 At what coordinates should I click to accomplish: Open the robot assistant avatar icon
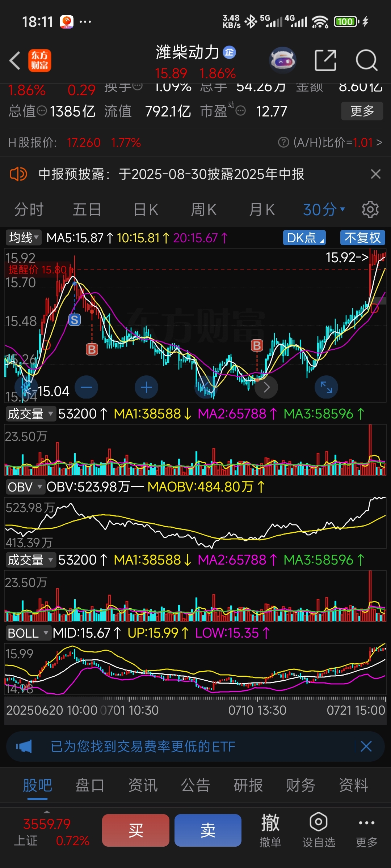click(x=283, y=60)
